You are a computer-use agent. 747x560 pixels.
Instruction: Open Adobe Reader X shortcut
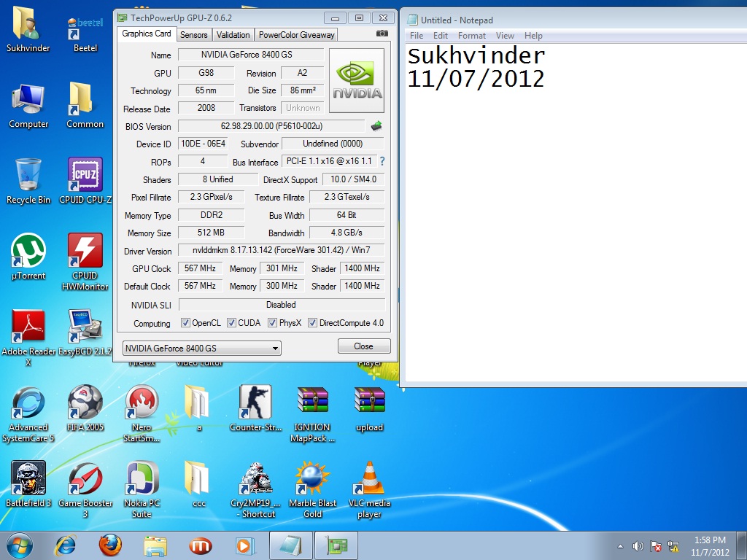pos(28,337)
